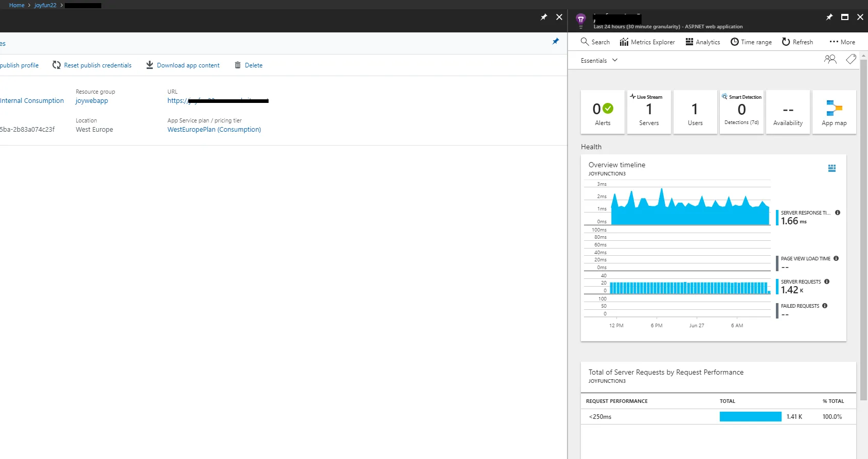
Task: Open Metrics Explorer
Action: coord(647,42)
